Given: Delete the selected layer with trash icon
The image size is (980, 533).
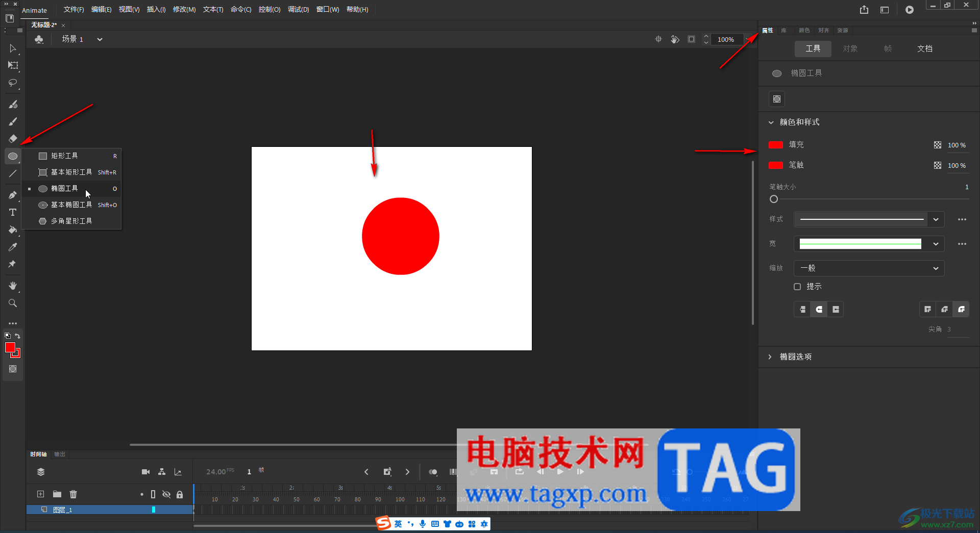Looking at the screenshot, I should tap(73, 494).
